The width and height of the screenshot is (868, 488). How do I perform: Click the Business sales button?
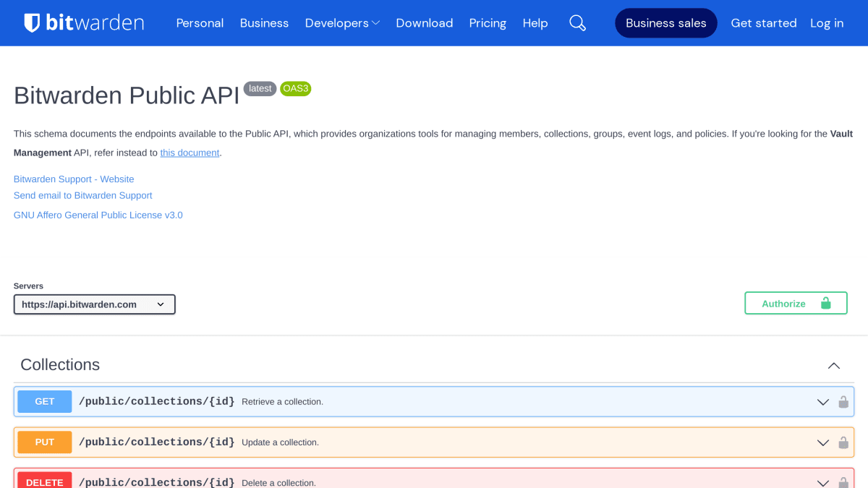point(666,23)
